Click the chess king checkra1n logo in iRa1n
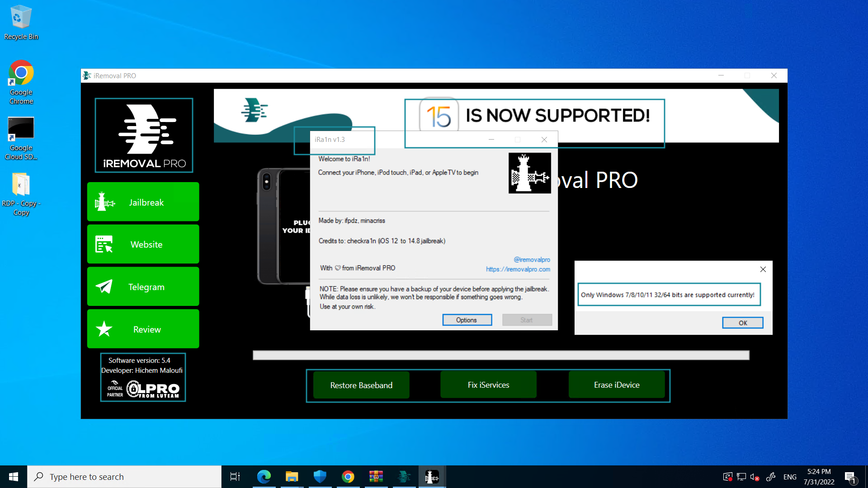The height and width of the screenshot is (488, 868). 529,173
